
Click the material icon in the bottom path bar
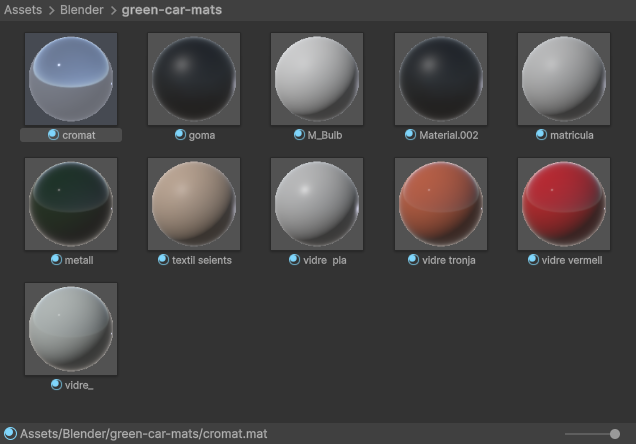[x=10, y=434]
